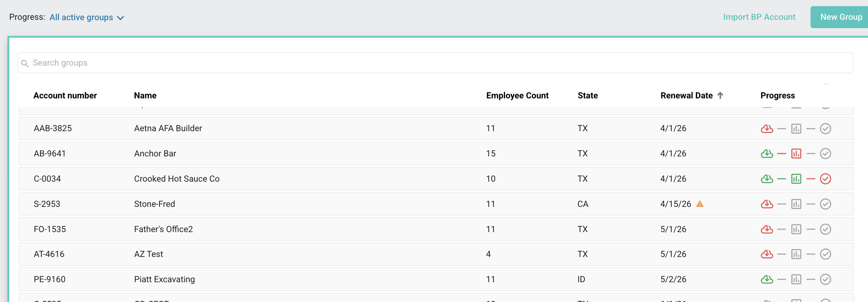Click red cloud download icon for Aetna AFA Builder

[767, 129]
